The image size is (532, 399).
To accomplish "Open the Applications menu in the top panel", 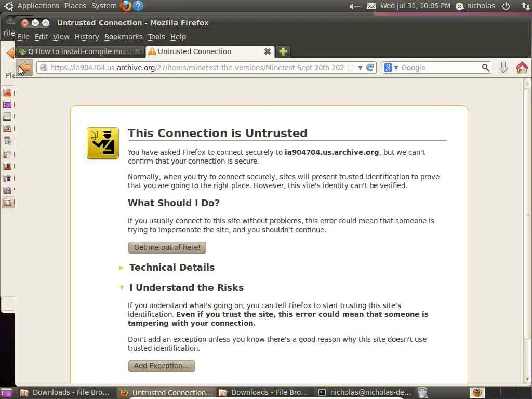I will [38, 6].
